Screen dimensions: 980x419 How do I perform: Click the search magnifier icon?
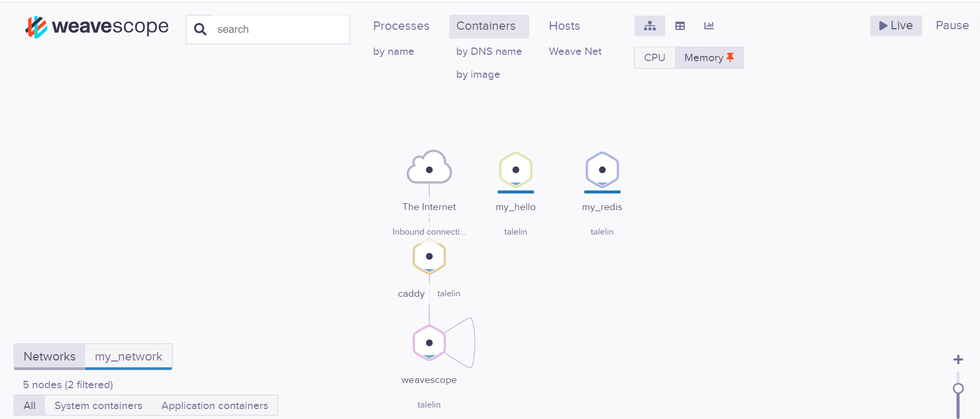200,29
